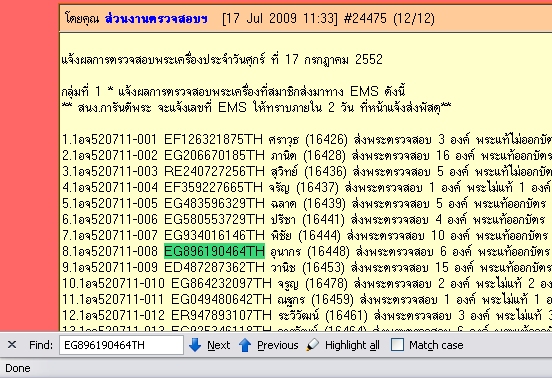Click the Next button label
Viewport: 552px width, 379px height.
tap(218, 345)
